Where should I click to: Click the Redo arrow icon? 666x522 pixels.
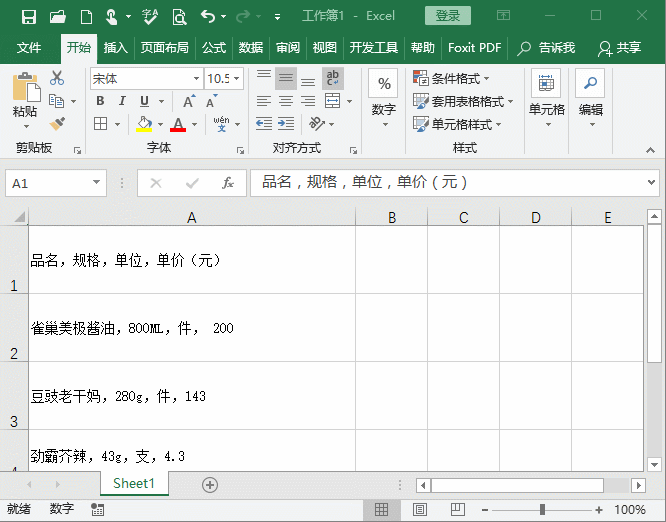(x=243, y=17)
